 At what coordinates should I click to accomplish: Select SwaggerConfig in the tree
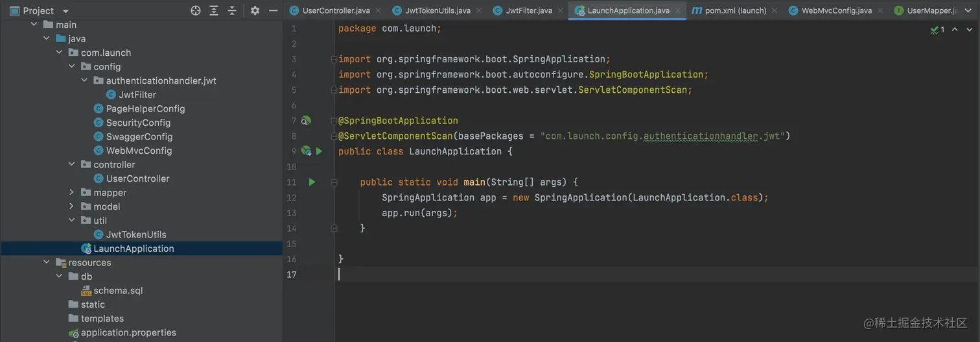tap(133, 137)
